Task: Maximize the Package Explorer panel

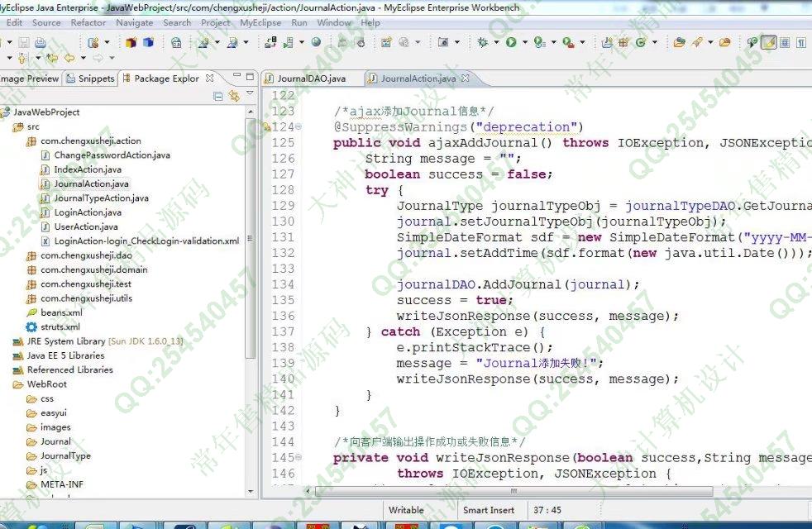Action: [250, 77]
